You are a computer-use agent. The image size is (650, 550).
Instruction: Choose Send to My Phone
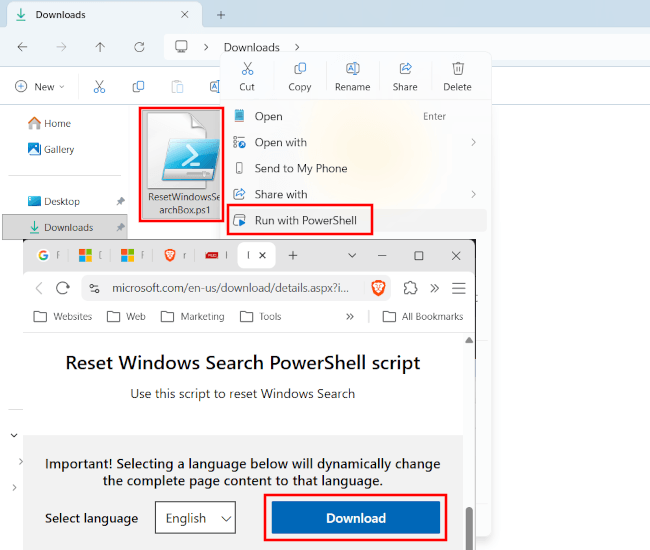coord(357,168)
